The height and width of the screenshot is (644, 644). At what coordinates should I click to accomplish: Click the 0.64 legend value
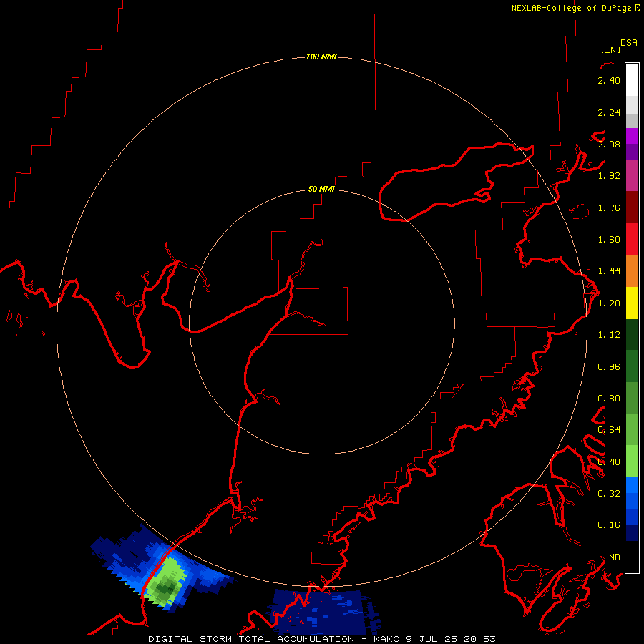(609, 430)
